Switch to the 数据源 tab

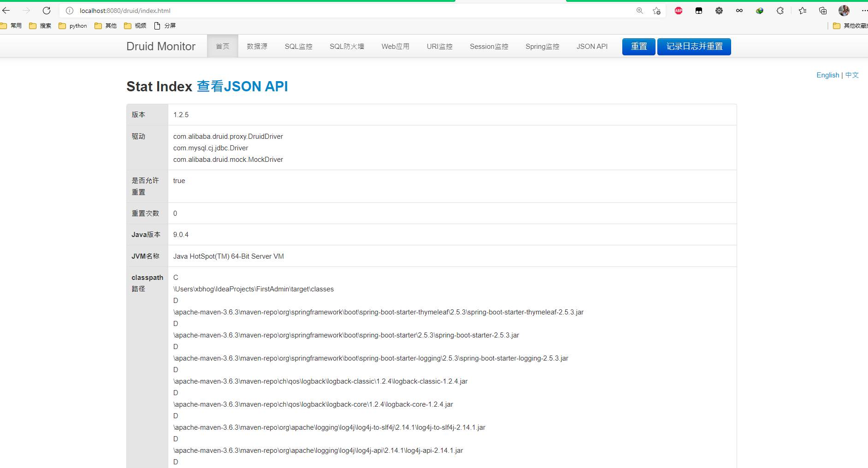[257, 46]
